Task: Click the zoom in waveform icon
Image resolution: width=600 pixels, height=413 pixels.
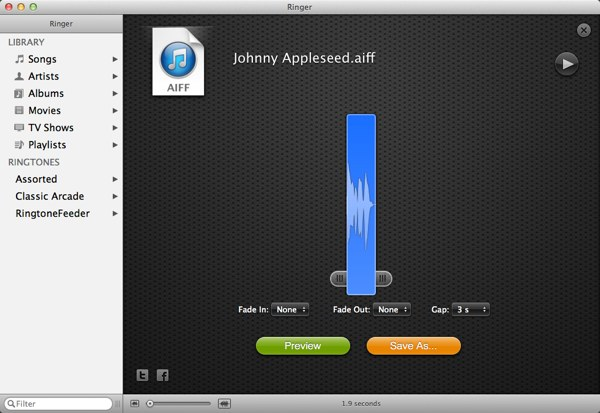Action: [x=224, y=403]
